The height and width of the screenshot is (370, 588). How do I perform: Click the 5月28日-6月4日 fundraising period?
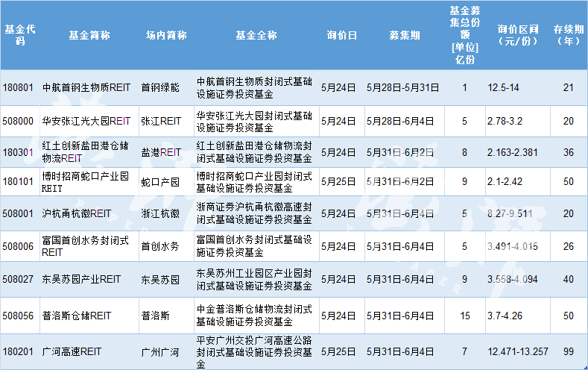pos(400,121)
